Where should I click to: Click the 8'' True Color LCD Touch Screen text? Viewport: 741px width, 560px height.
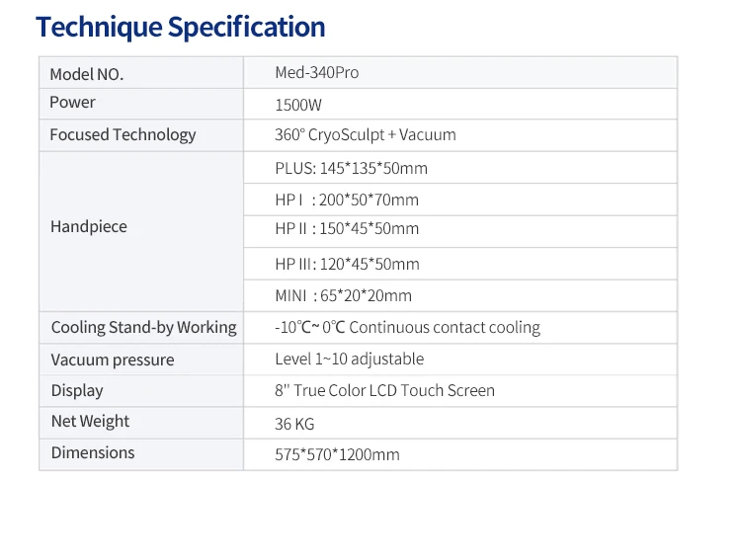[x=384, y=390]
